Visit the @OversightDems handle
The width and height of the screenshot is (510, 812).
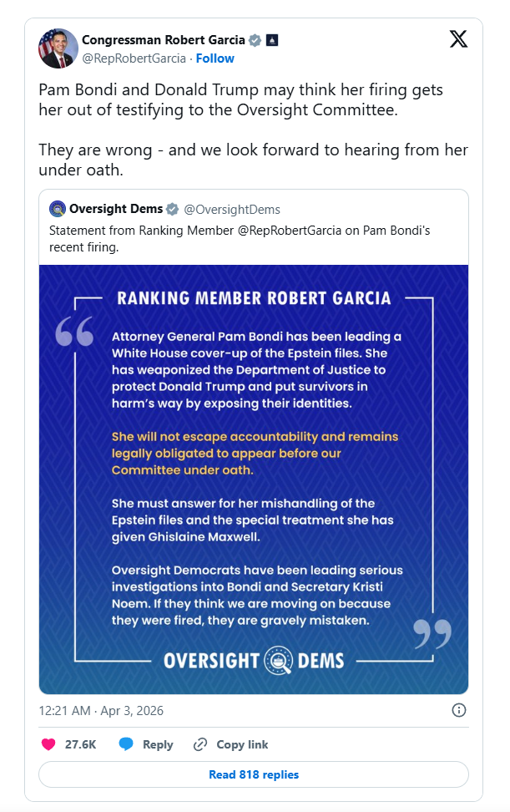[x=232, y=209]
